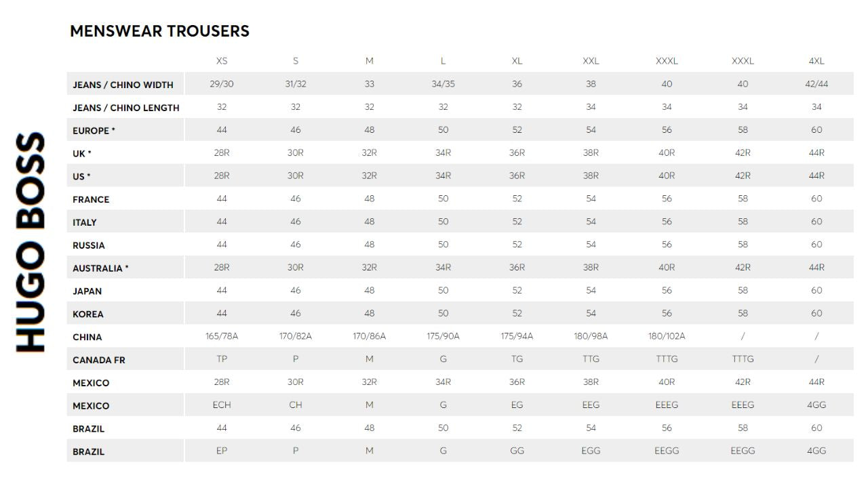This screenshot has height=488, width=868.
Task: Select the EUROPE row label
Action: click(x=94, y=131)
